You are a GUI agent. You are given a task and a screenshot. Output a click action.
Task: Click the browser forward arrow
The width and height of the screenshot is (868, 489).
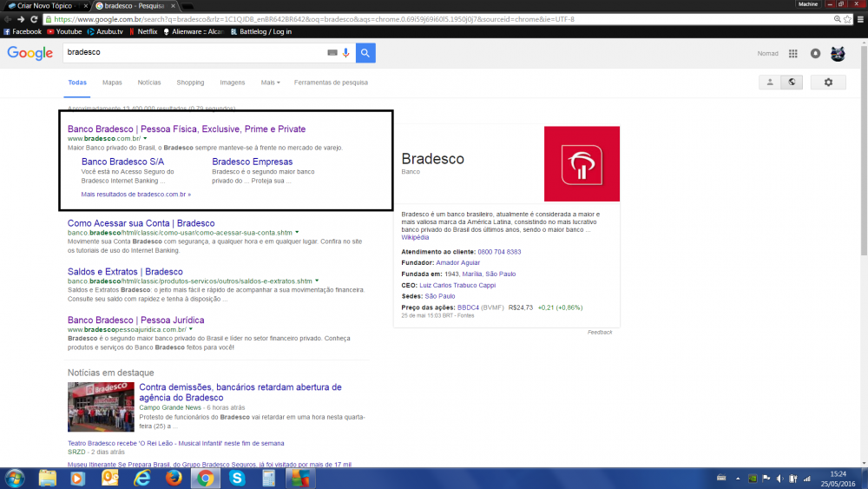(x=21, y=19)
